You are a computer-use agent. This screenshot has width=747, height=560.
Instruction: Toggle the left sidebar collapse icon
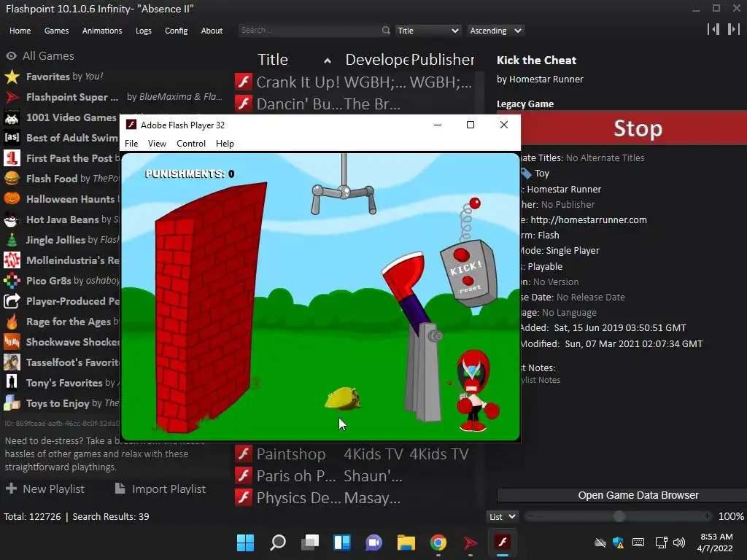[x=713, y=29]
